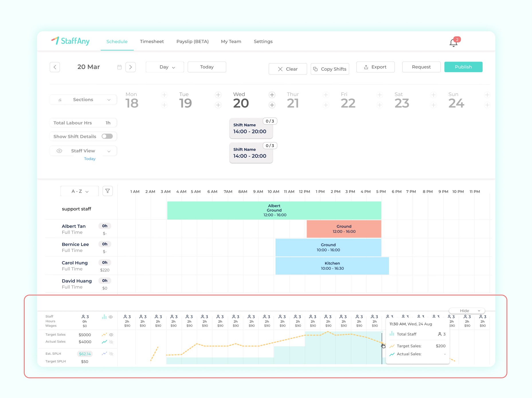
Task: Click the bar chart icon in the Staff row
Action: click(x=103, y=317)
